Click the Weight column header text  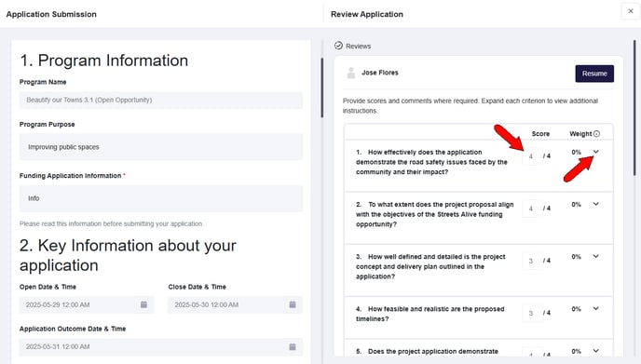[x=580, y=133]
